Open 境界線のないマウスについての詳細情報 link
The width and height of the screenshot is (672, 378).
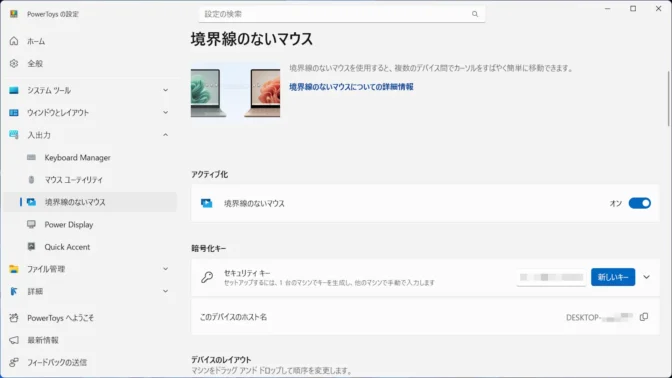(351, 87)
